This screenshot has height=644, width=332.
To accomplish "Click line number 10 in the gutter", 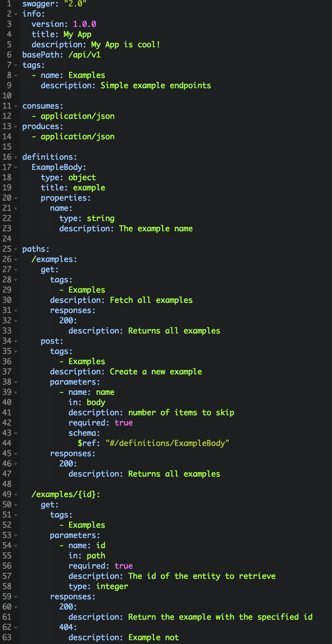I will coord(7,96).
